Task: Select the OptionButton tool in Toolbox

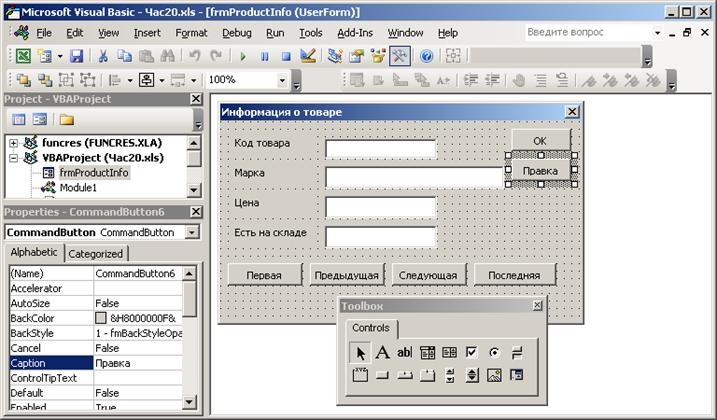Action: [494, 352]
